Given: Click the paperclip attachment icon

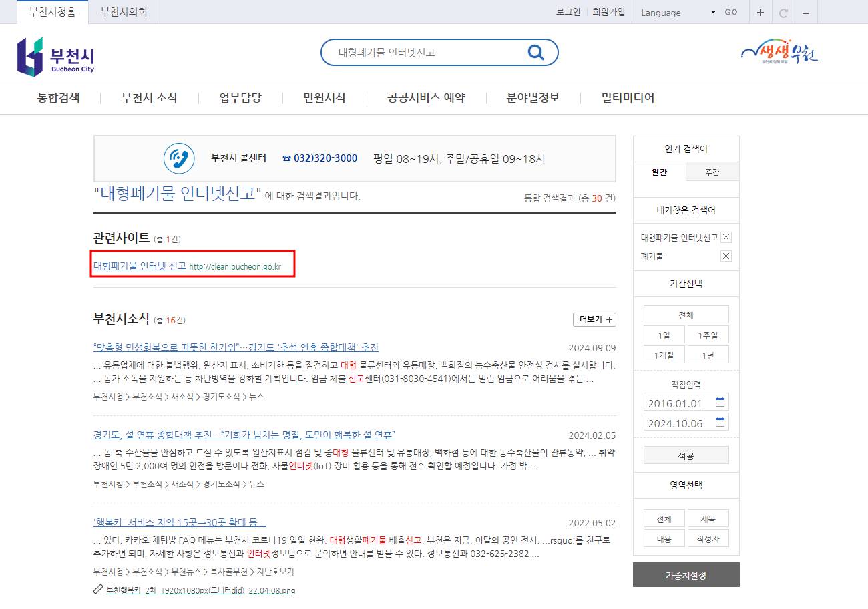Looking at the screenshot, I should 98,590.
